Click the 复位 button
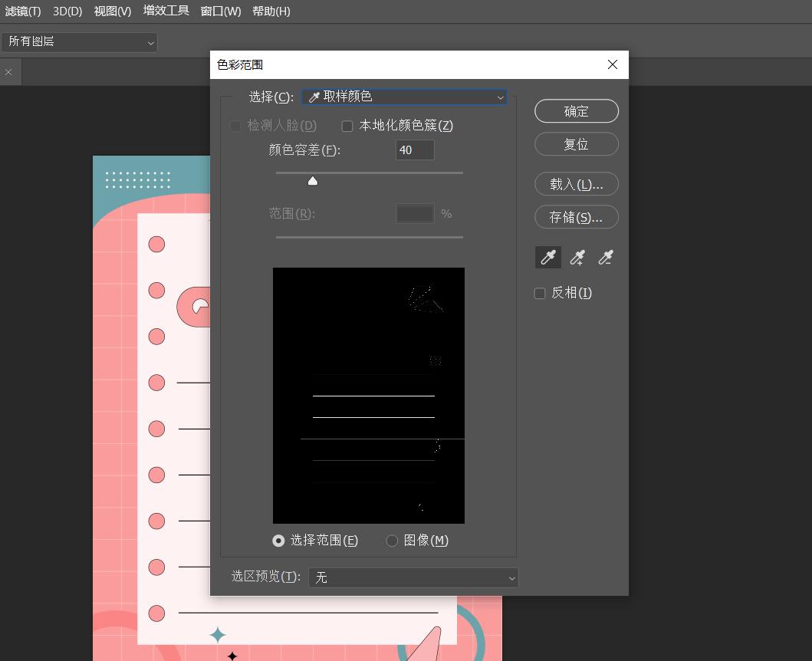812x661 pixels. pos(576,144)
